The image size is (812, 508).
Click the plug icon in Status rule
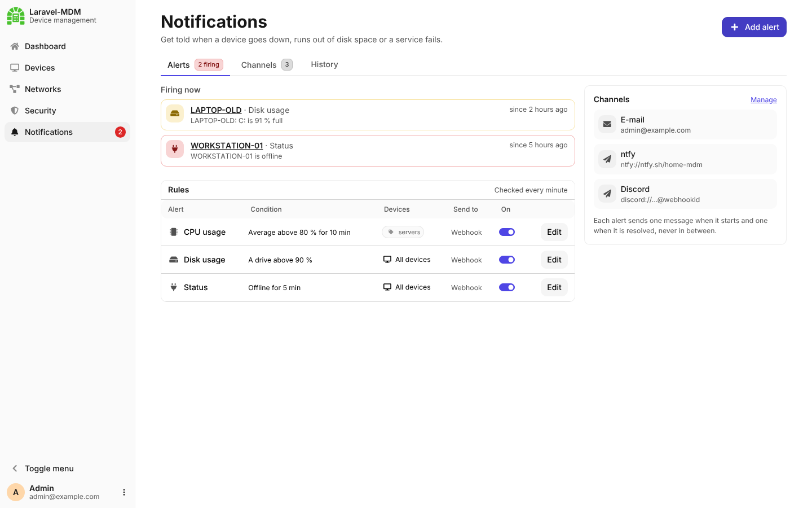(174, 287)
